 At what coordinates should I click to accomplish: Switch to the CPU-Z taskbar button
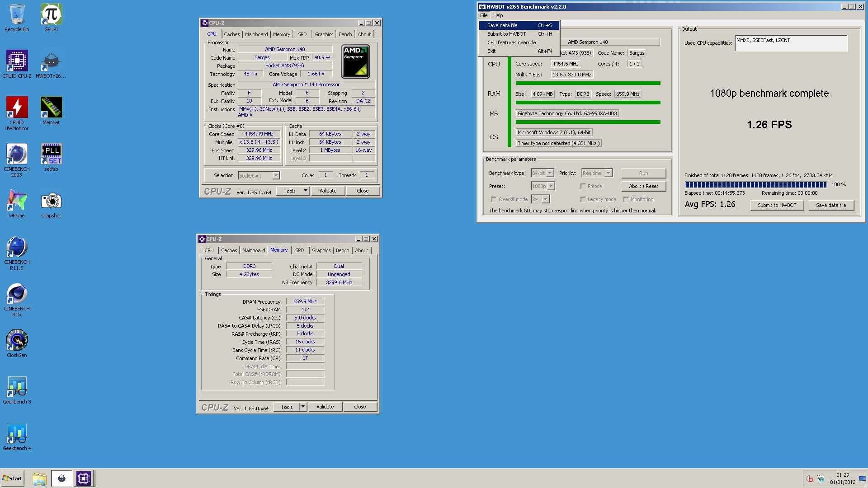(84, 479)
